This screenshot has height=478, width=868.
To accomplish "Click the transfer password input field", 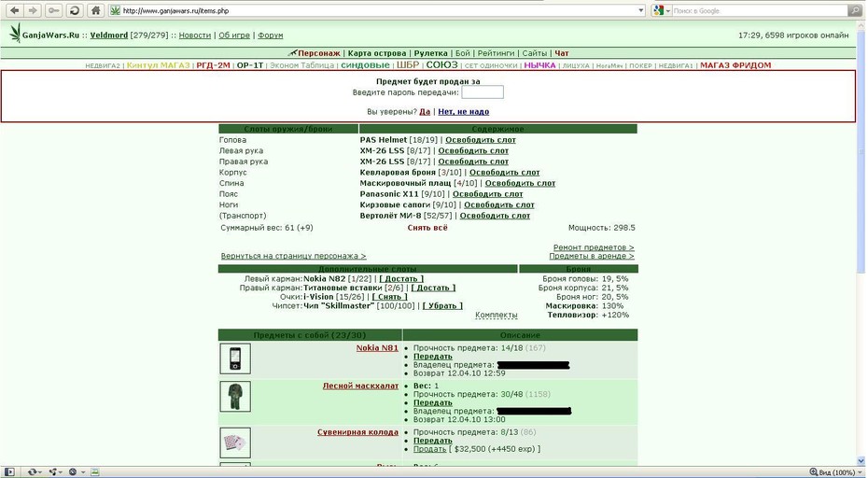I will (x=483, y=91).
